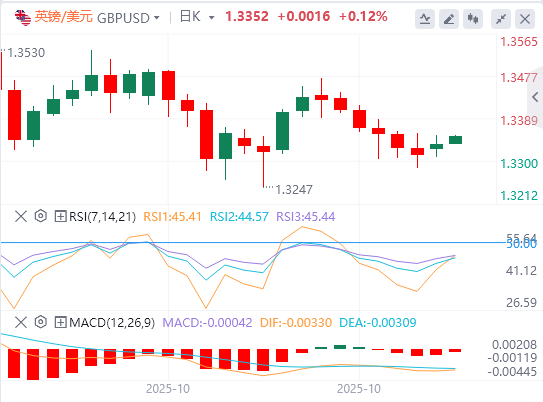Click the RSI(7,14,21) indicator label
This screenshot has width=543, height=402.
(x=103, y=217)
